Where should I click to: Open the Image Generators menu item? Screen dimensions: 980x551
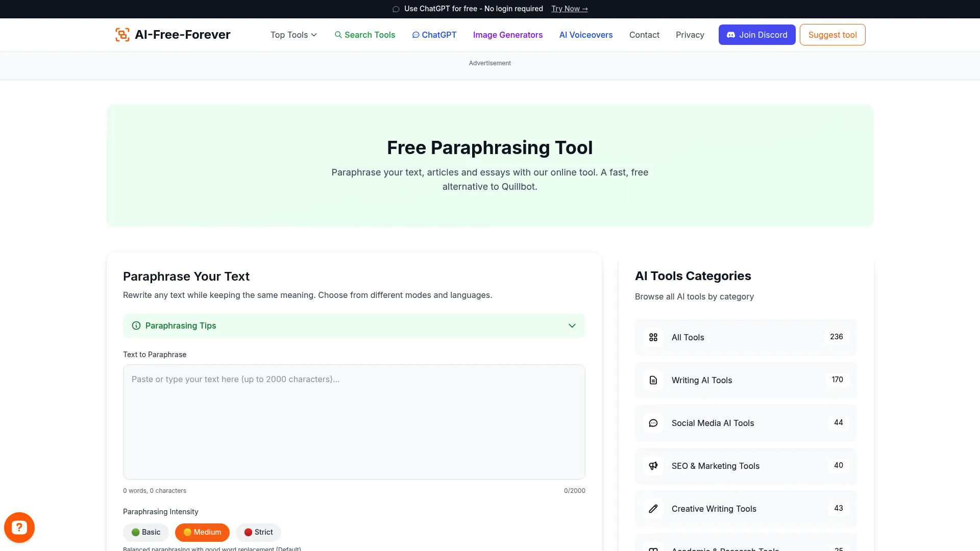click(x=507, y=35)
